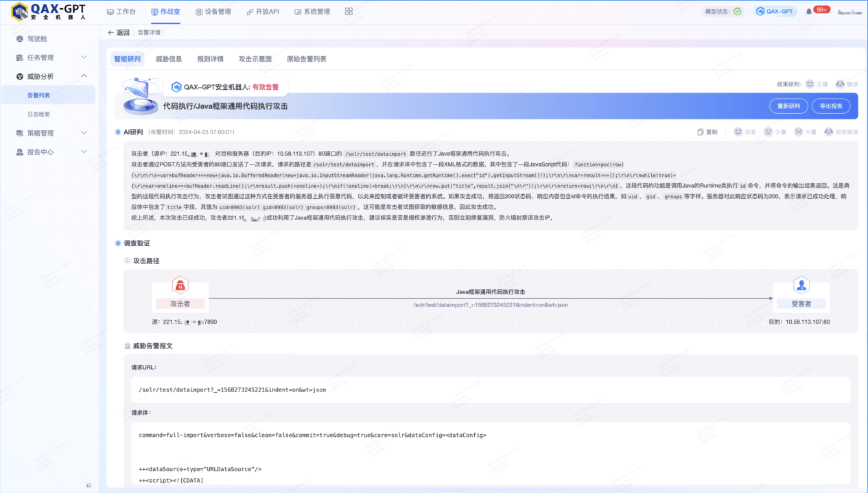The width and height of the screenshot is (868, 493).
Task: Open the 开放API top menu
Action: tap(263, 12)
